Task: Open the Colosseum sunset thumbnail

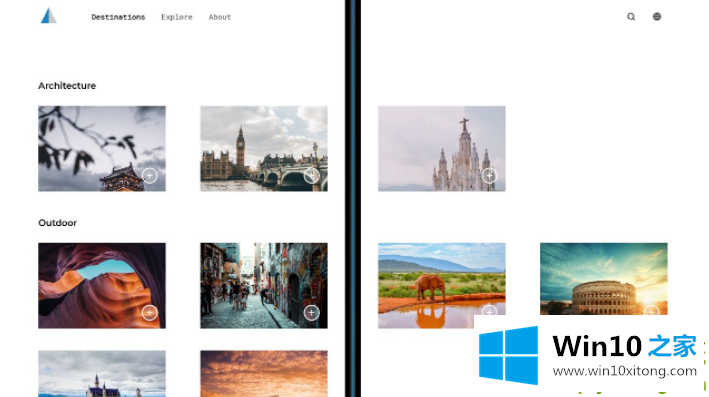Action: 604,279
